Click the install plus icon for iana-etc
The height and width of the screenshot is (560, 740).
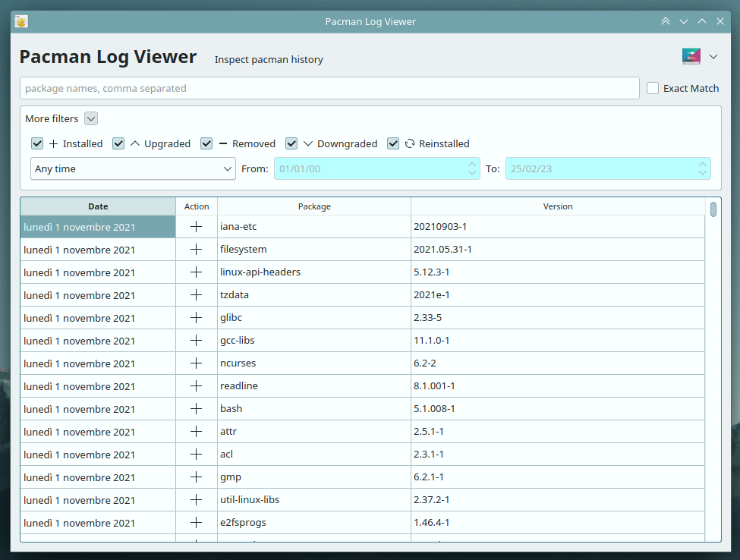pyautogui.click(x=196, y=226)
